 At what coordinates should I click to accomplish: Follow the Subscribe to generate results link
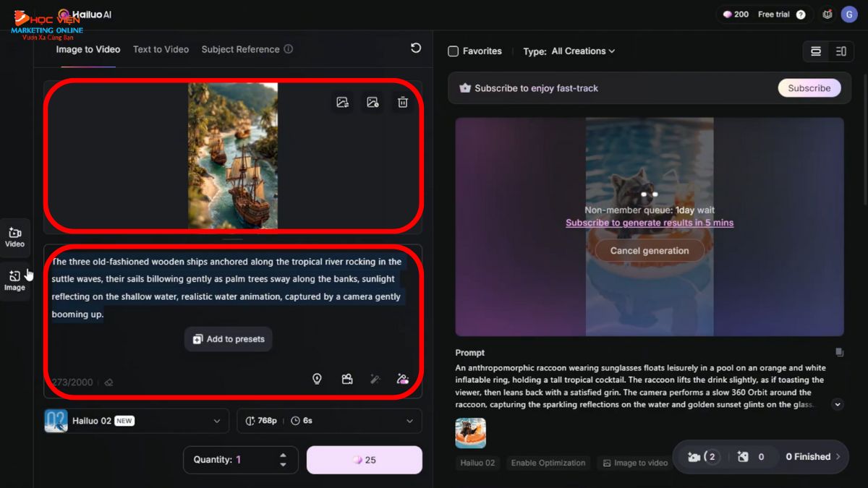click(x=650, y=223)
